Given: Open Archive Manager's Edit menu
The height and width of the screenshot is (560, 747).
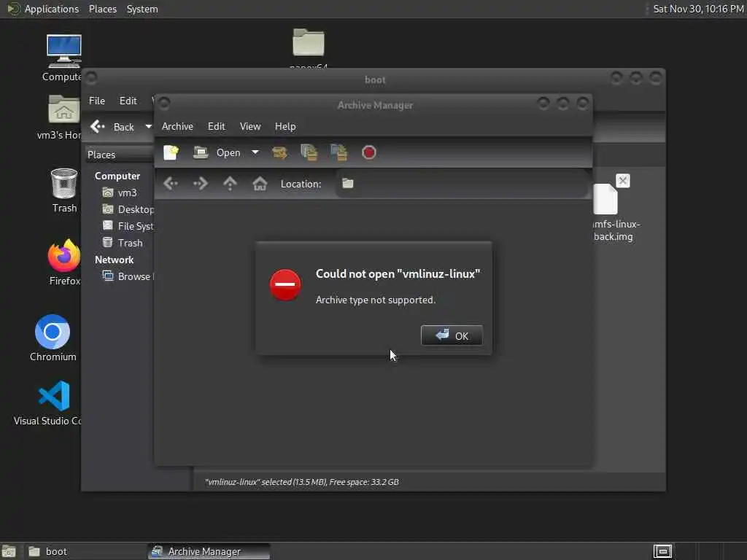Looking at the screenshot, I should (216, 126).
